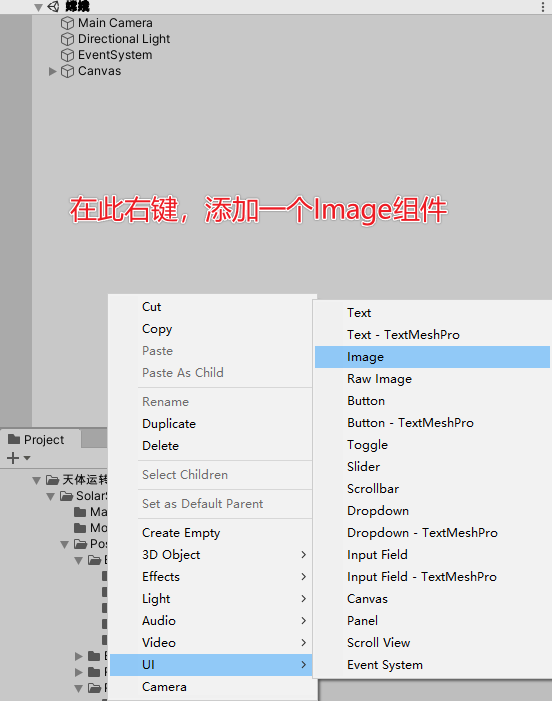Image resolution: width=552 pixels, height=701 pixels.
Task: Click the Project tab folder icon
Action: tap(14, 439)
